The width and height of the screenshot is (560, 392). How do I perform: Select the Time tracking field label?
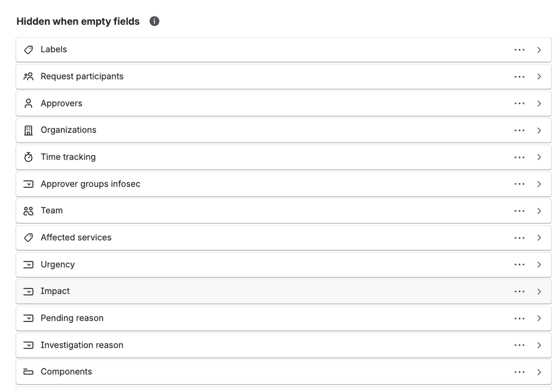point(68,157)
